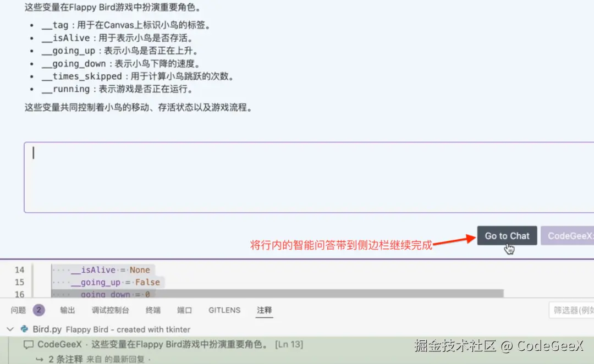
Task: Open the GITLENS panel tab
Action: point(224,310)
